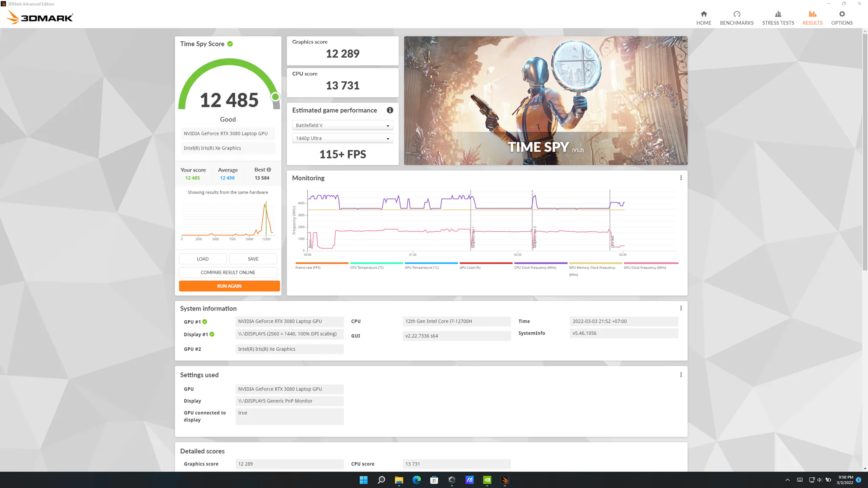Toggle CPU Clock Frequency legend
Viewport: 868px width, 488px height.
[x=540, y=266]
